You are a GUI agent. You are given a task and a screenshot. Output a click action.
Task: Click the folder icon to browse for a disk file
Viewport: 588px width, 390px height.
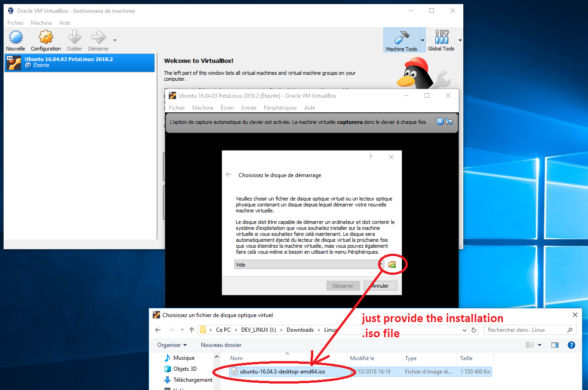pos(392,264)
